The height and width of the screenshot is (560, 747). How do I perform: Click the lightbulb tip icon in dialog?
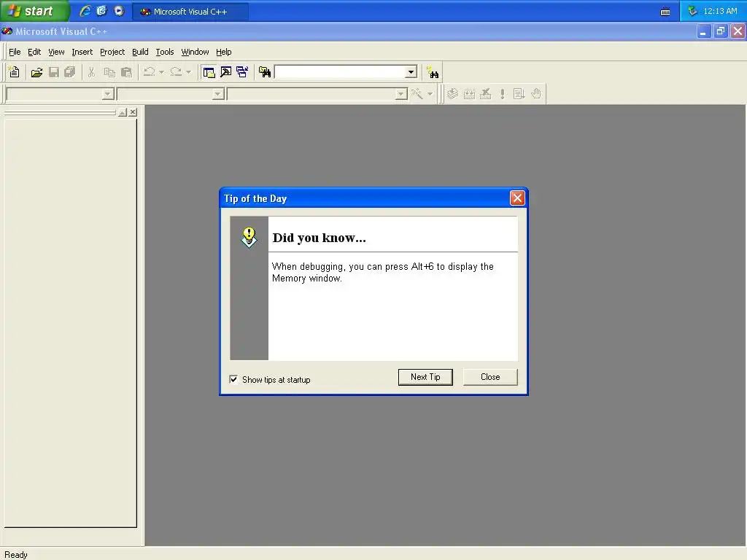249,237
